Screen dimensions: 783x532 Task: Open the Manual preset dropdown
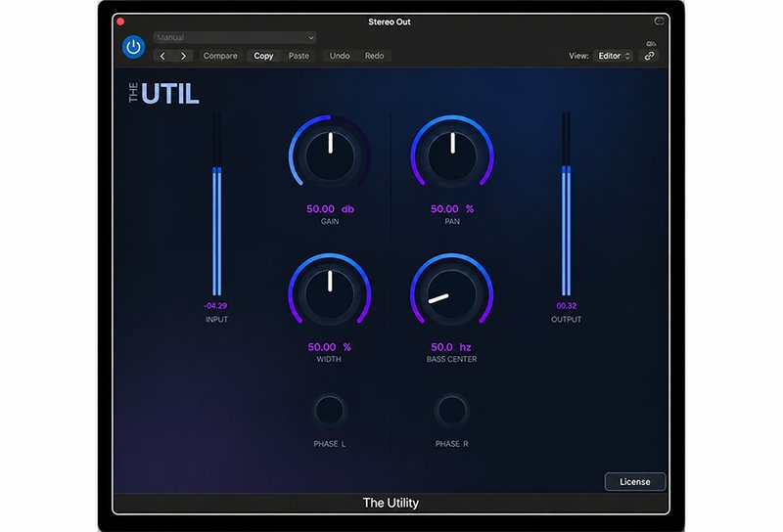(x=235, y=37)
